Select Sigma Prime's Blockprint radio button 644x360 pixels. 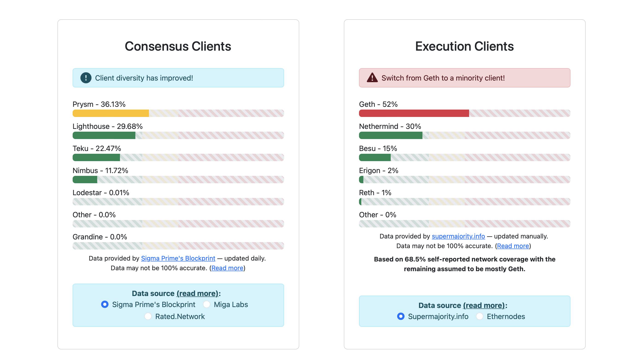tap(105, 305)
